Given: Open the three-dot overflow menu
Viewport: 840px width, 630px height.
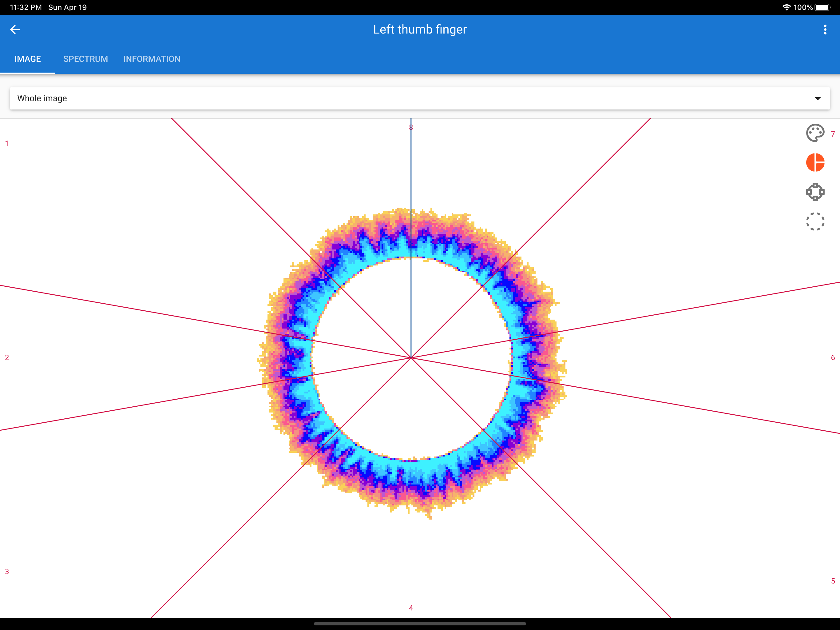Looking at the screenshot, I should click(x=825, y=30).
